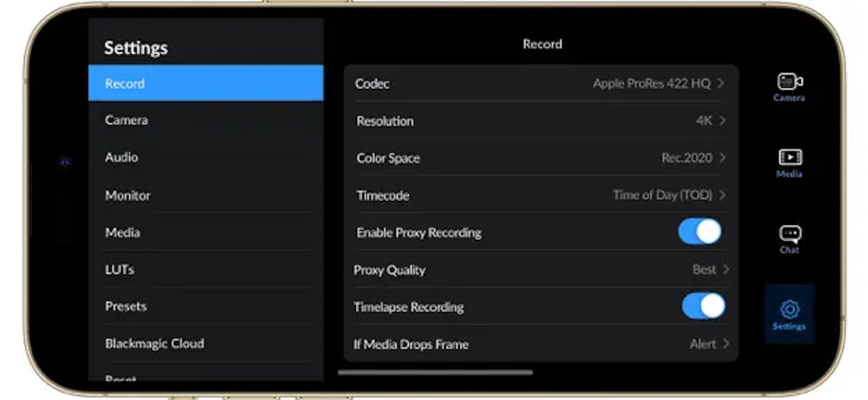Image resolution: width=868 pixels, height=400 pixels.
Task: Go to the Audio settings category
Action: (x=206, y=157)
